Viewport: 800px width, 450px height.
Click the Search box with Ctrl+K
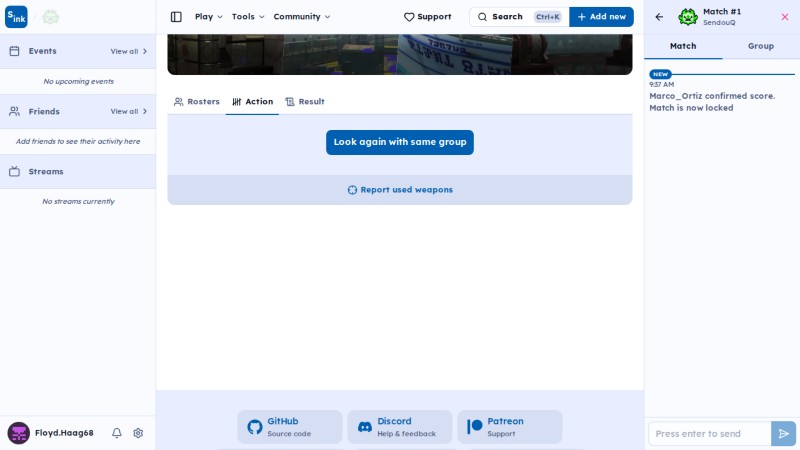pos(519,17)
